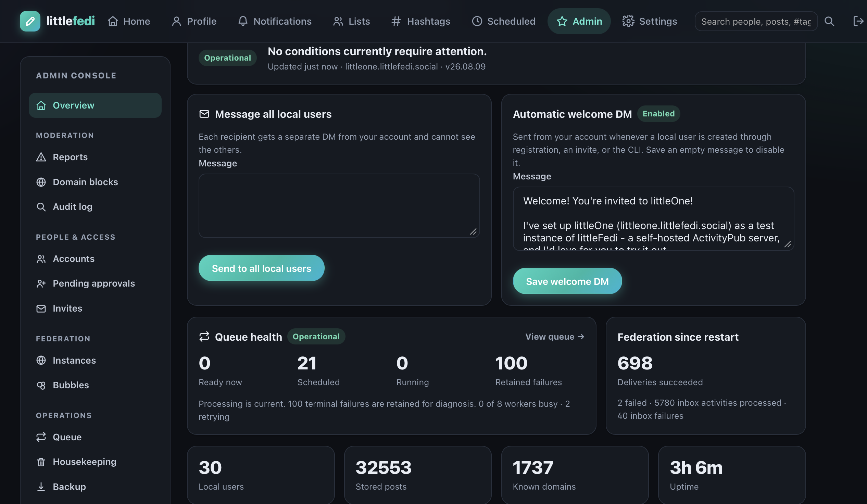Open the Accounts label
Image resolution: width=867 pixels, height=504 pixels.
[74, 259]
